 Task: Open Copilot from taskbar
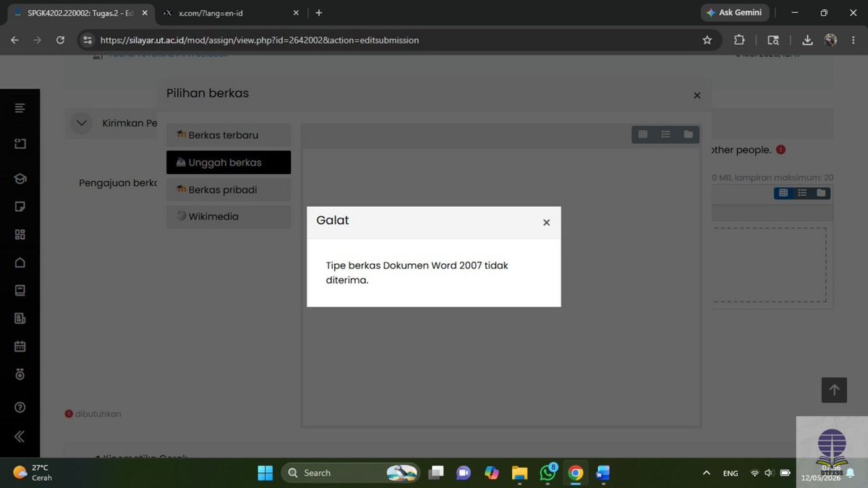click(492, 473)
